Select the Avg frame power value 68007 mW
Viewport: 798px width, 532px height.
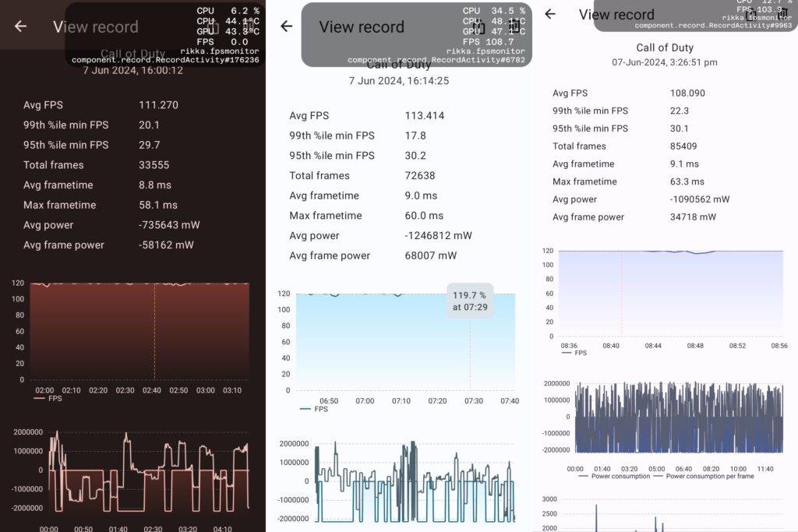point(430,255)
